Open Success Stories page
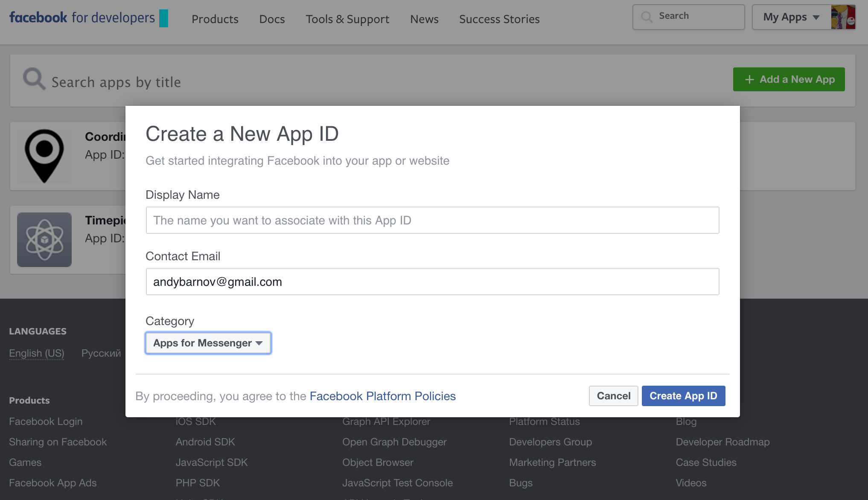 coord(499,19)
